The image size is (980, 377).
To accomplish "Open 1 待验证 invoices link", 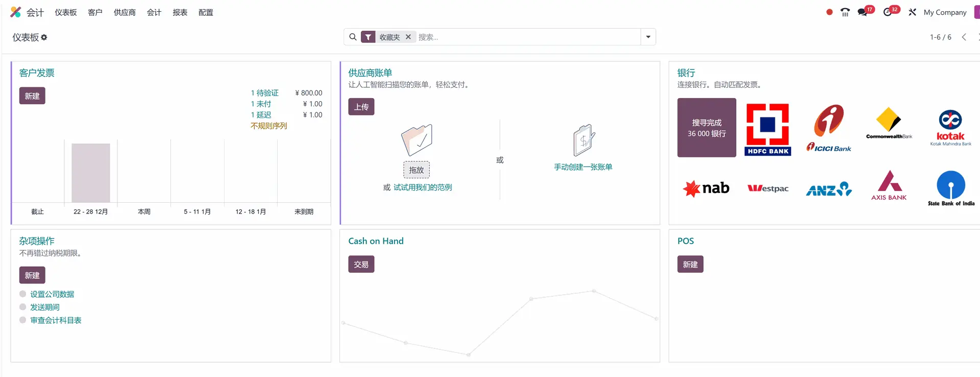I will [264, 93].
